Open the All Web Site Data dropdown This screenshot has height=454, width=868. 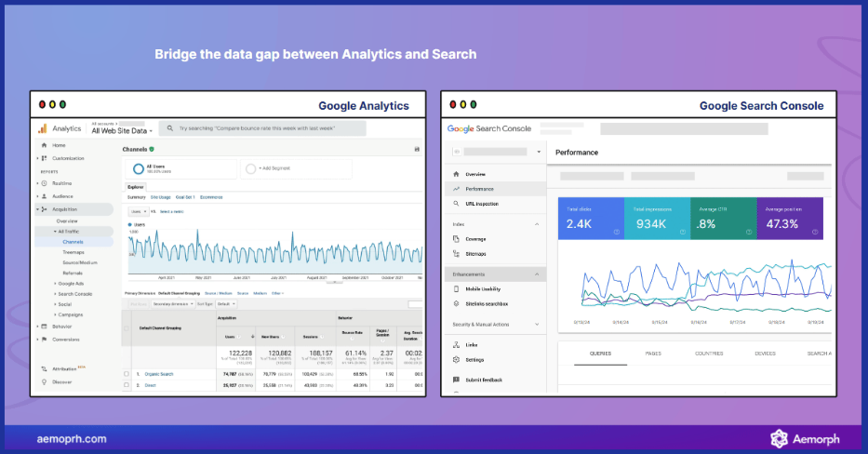pos(122,130)
